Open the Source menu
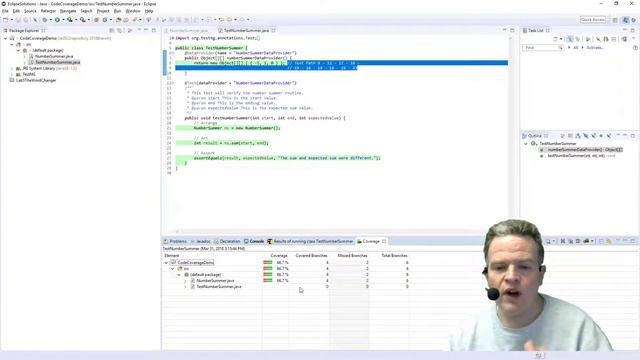The image size is (640, 360). coord(30,11)
